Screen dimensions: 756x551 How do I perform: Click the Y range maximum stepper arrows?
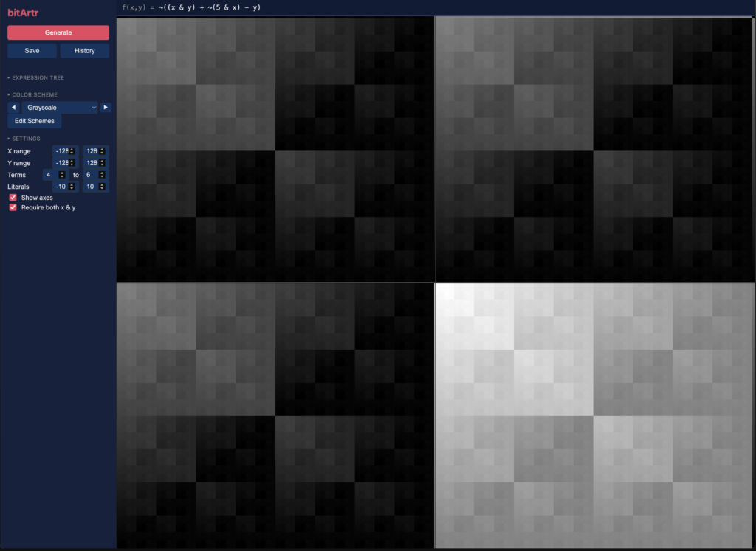[x=102, y=163]
